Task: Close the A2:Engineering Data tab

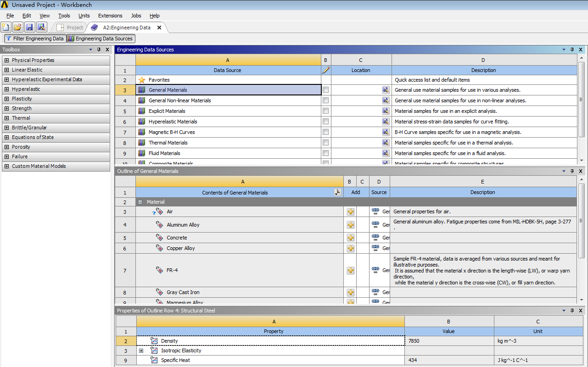Action: (x=159, y=28)
